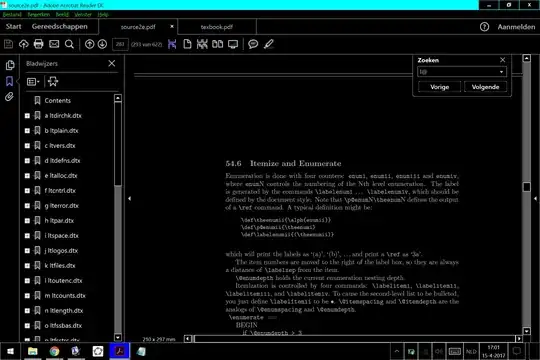Close the source2e.pdf tab
This screenshot has width=540, height=360.
[172, 27]
